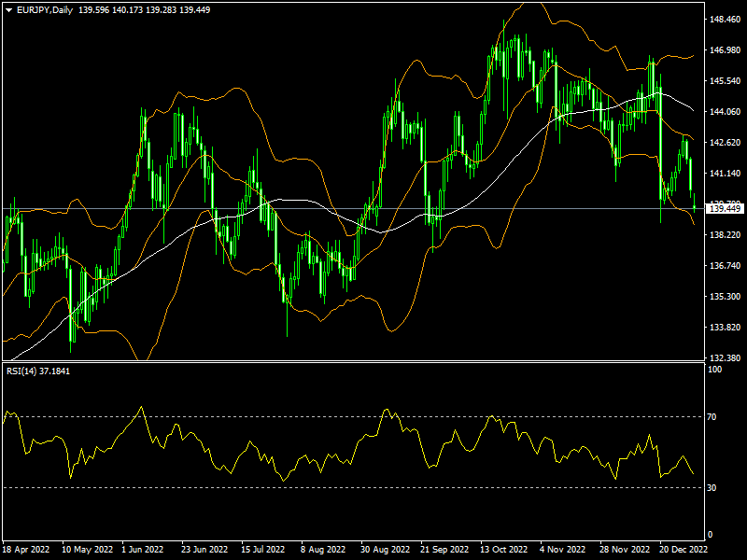Select the 8 Aug 2022 date label

(323, 550)
